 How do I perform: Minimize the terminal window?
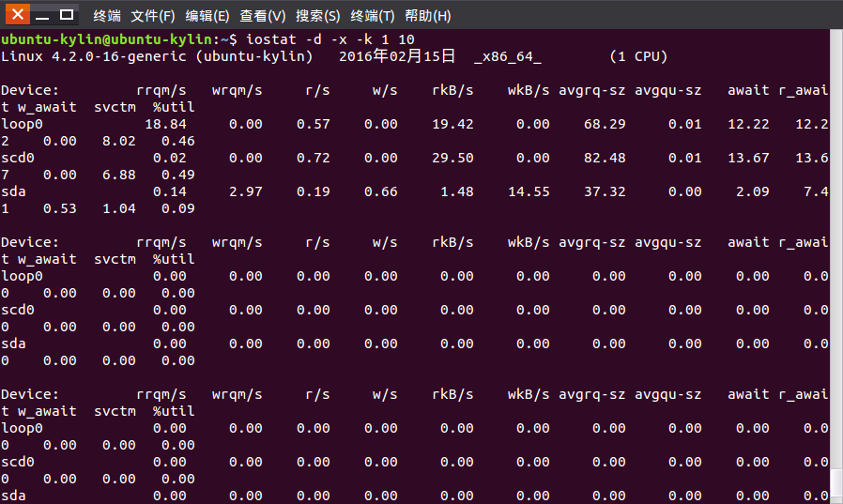[42, 14]
